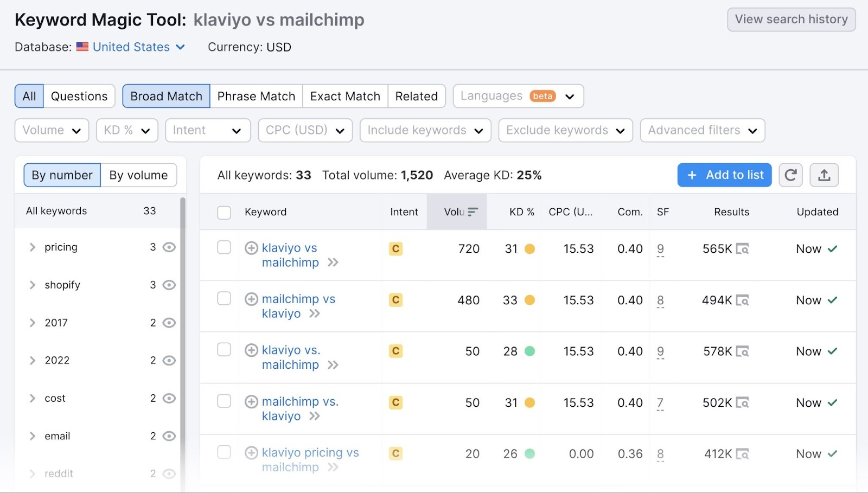The image size is (868, 493).
Task: Select the All tab
Action: tap(29, 96)
